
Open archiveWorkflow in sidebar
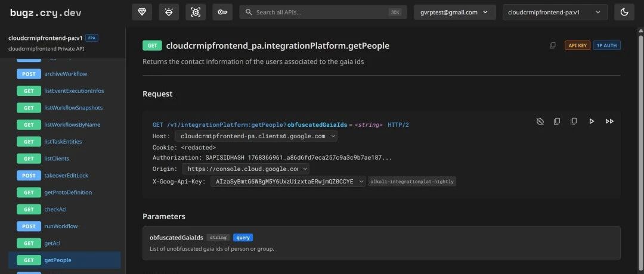tap(66, 74)
